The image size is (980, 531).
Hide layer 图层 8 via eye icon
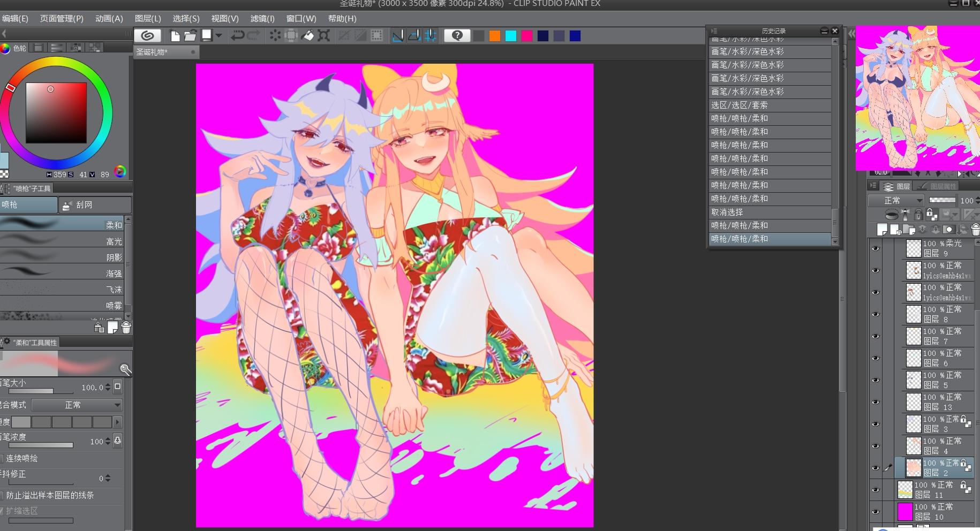[x=876, y=314]
